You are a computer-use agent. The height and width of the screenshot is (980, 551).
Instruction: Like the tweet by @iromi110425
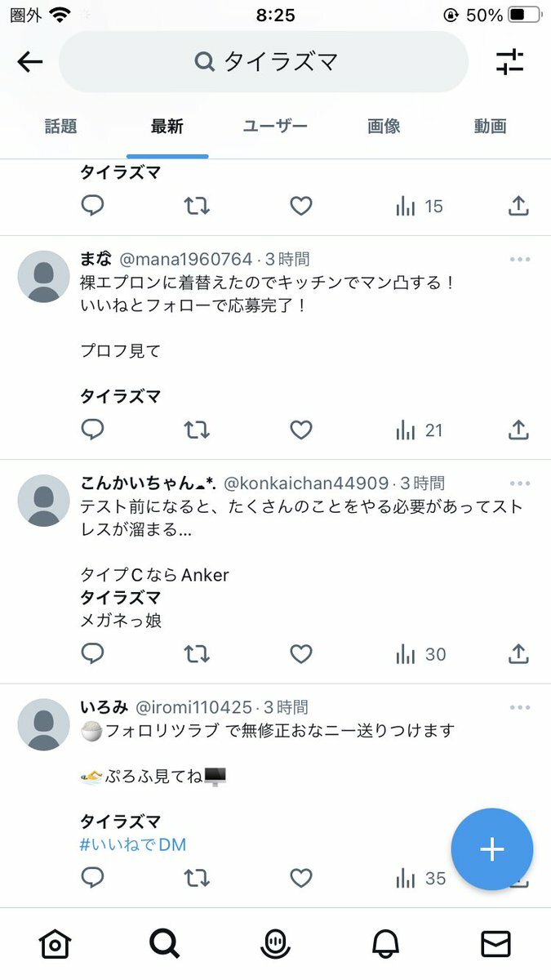tap(301, 878)
